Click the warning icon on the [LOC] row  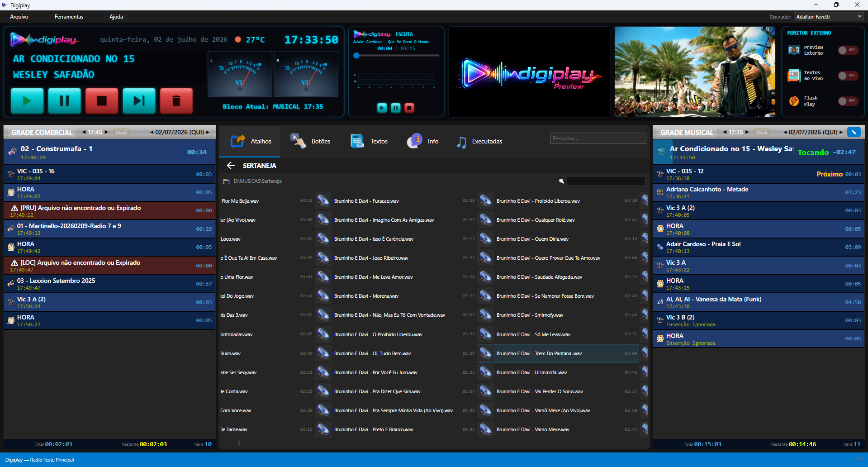click(14, 262)
